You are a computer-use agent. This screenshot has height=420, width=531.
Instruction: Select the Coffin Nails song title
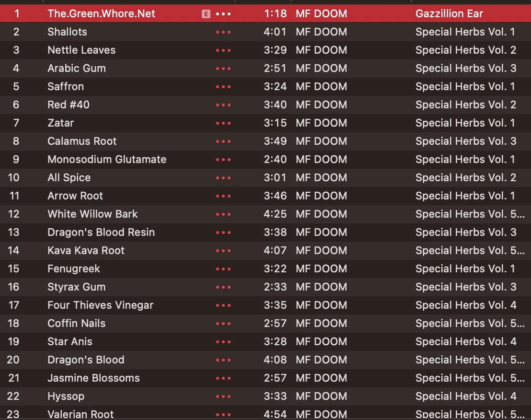tap(77, 324)
